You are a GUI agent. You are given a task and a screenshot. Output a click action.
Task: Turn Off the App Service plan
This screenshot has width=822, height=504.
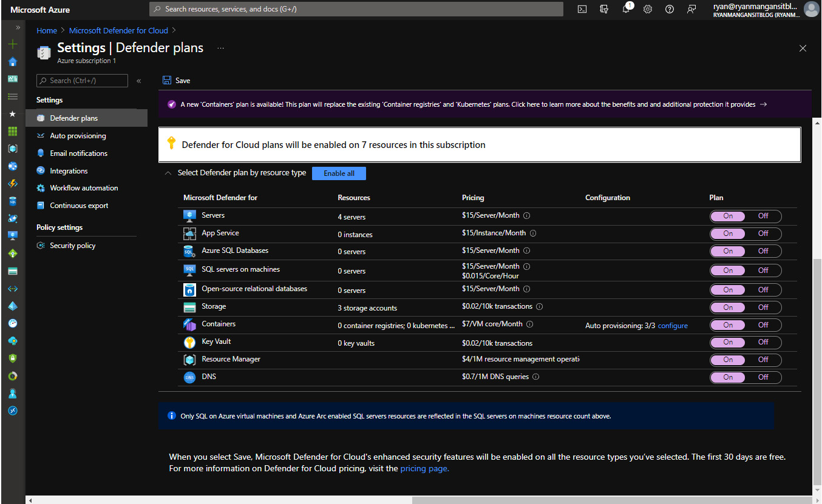763,234
